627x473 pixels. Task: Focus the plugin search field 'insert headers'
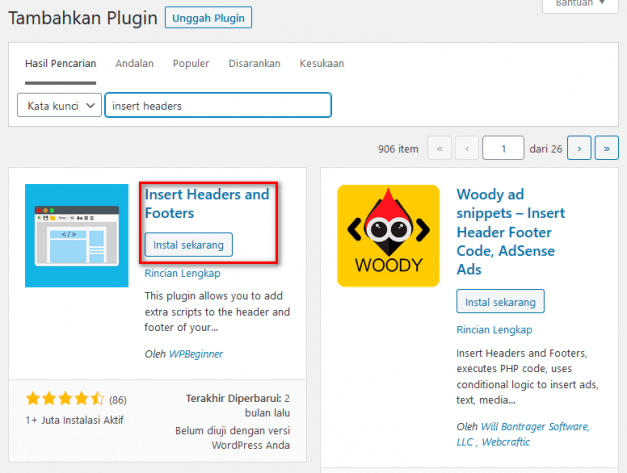click(218, 106)
